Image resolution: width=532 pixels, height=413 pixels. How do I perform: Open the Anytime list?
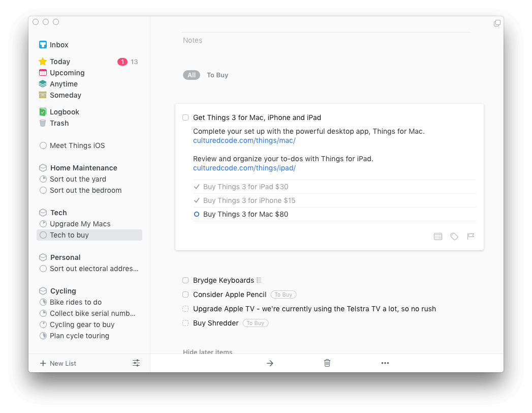click(x=89, y=84)
